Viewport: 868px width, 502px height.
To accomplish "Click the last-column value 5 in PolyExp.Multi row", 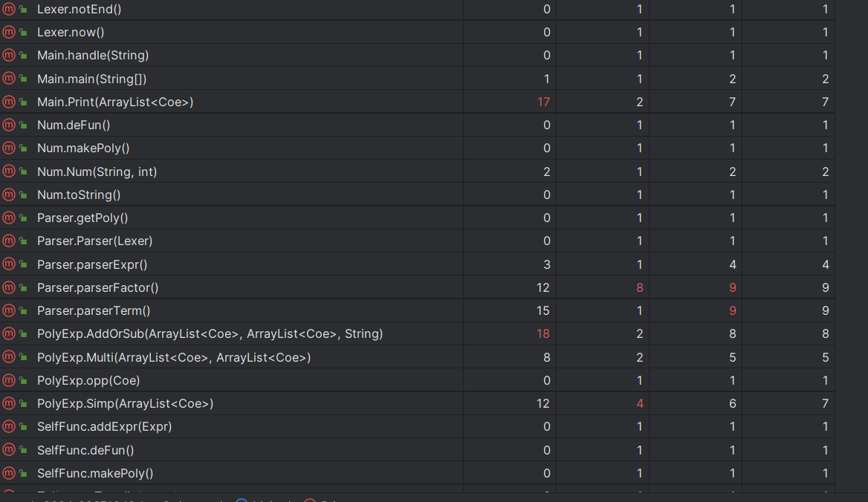I will [826, 358].
